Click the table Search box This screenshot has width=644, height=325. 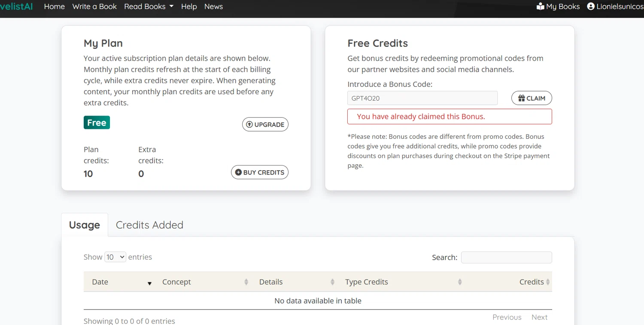(x=506, y=258)
